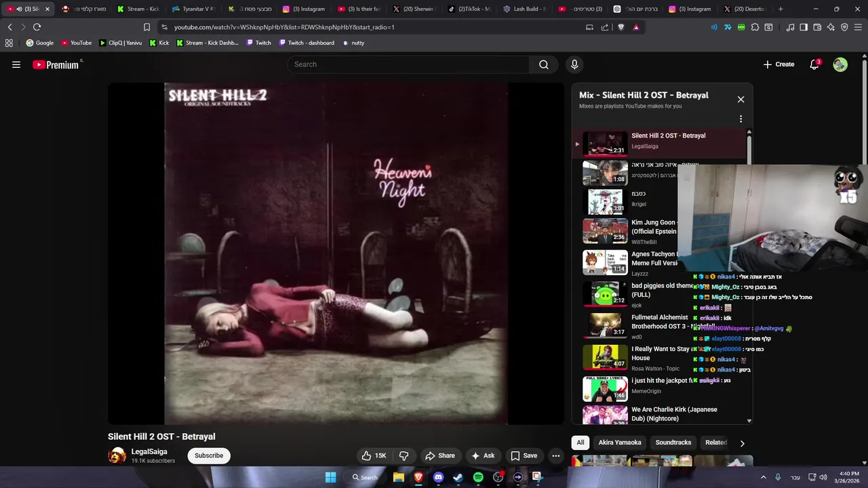Switch to the TikTok tab
Image resolution: width=868 pixels, height=488 pixels.
click(x=470, y=9)
